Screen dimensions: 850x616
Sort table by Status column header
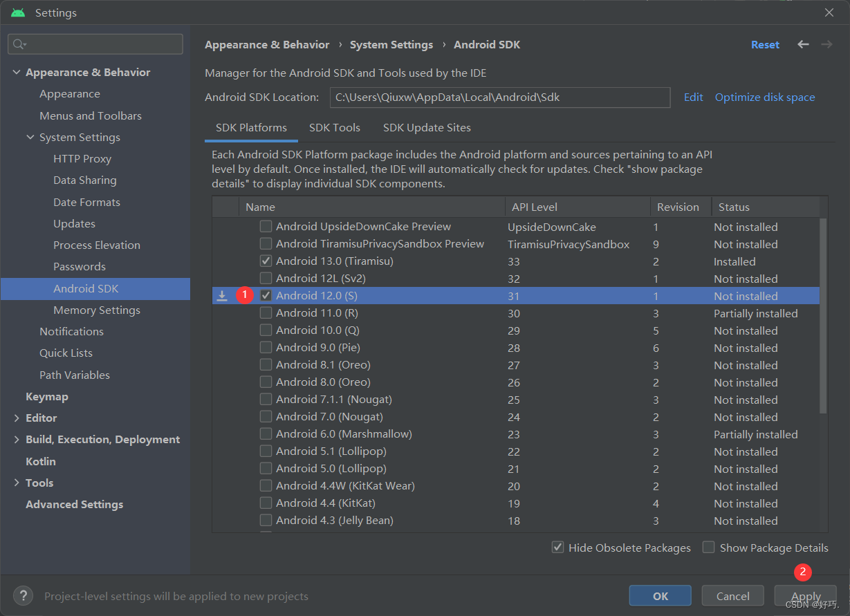pyautogui.click(x=766, y=207)
